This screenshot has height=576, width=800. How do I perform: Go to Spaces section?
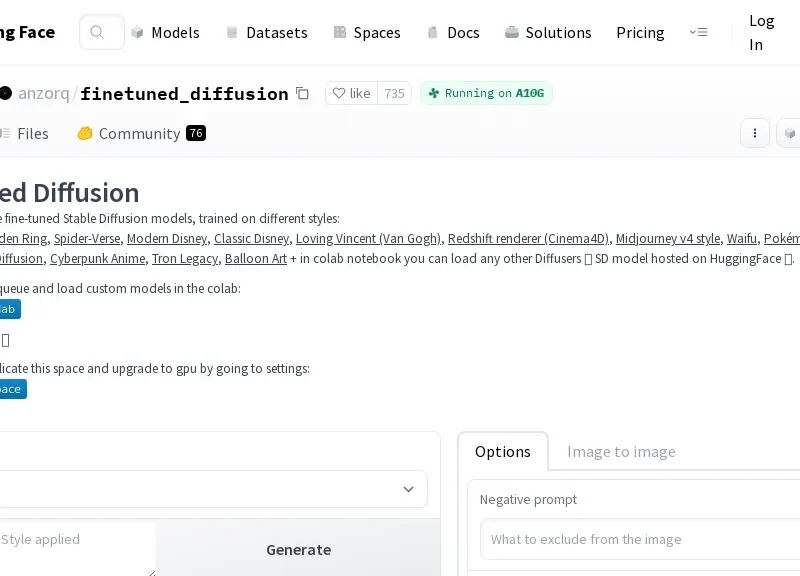click(x=367, y=33)
